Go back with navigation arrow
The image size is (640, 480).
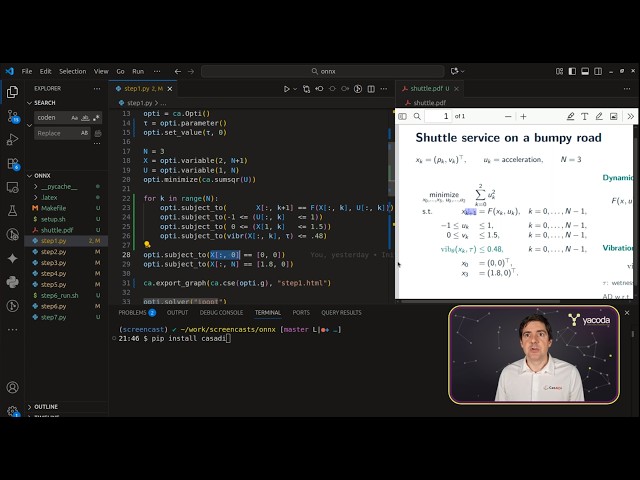pyautogui.click(x=178, y=71)
